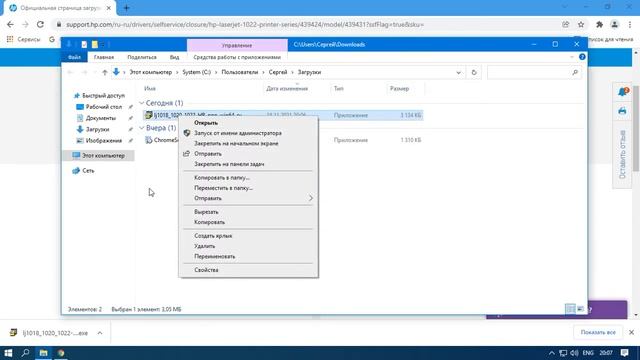Choose Переместить в папку...
Viewport: 640px width, 360px height.
(x=248, y=188)
